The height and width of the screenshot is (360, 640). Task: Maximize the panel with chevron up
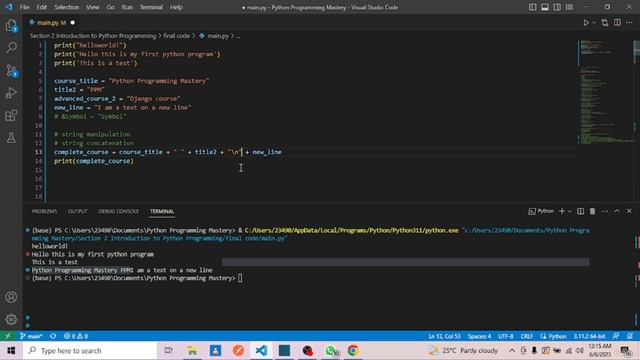(x=617, y=211)
